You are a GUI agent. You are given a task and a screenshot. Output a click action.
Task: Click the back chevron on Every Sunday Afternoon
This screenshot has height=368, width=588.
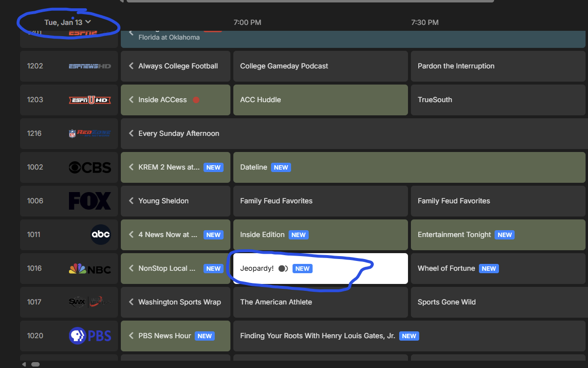pos(131,133)
